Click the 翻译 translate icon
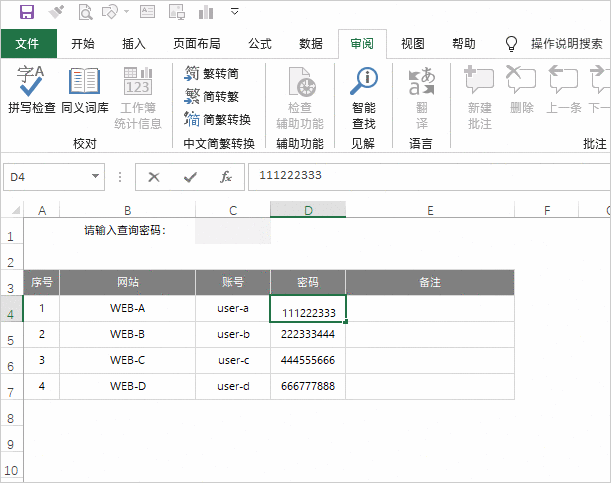The image size is (612, 484). [422, 98]
